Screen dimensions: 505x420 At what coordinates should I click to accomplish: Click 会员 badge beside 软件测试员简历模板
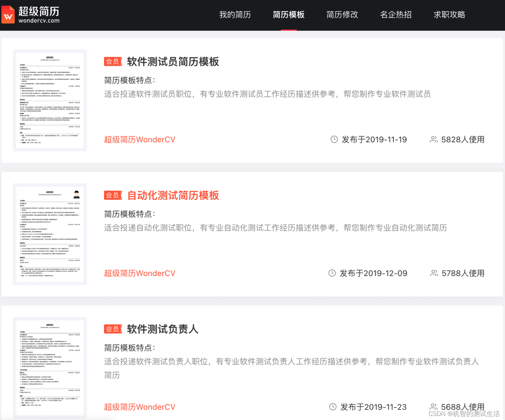click(113, 62)
